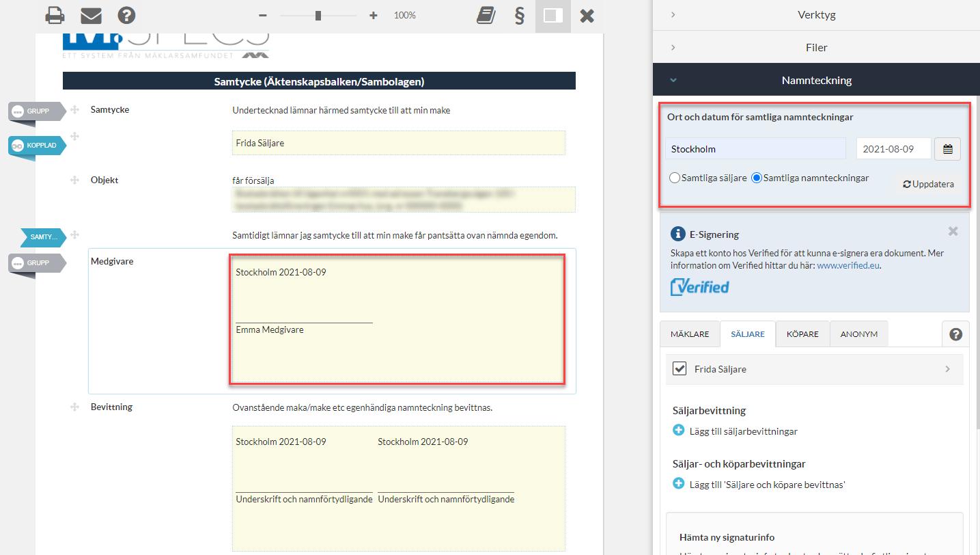Click the E-Signering info icon
Viewport: 980px width, 555px height.
(677, 234)
